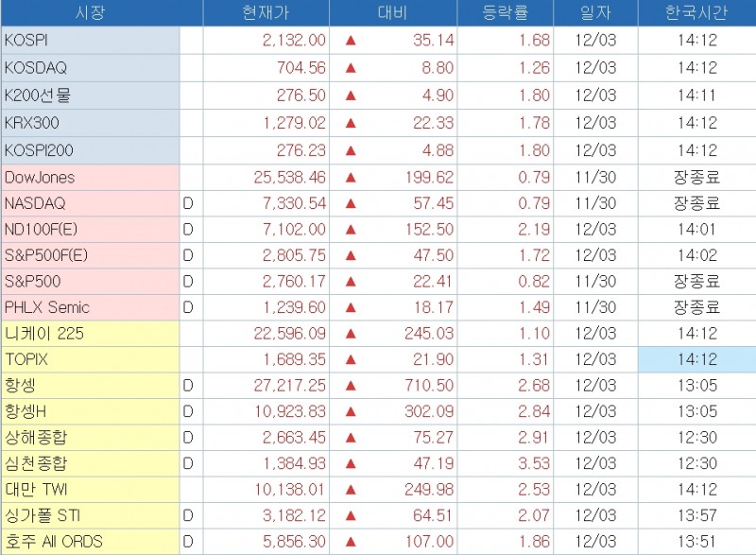Viewport: 756px width, 555px height.
Task: Click the red up arrow in the TOPIX row
Action: [351, 360]
